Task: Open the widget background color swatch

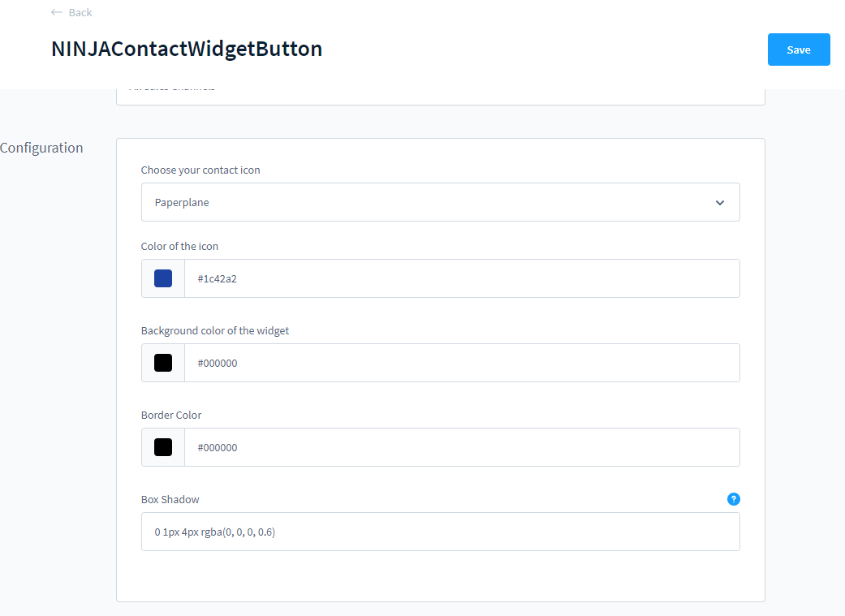Action: point(163,363)
